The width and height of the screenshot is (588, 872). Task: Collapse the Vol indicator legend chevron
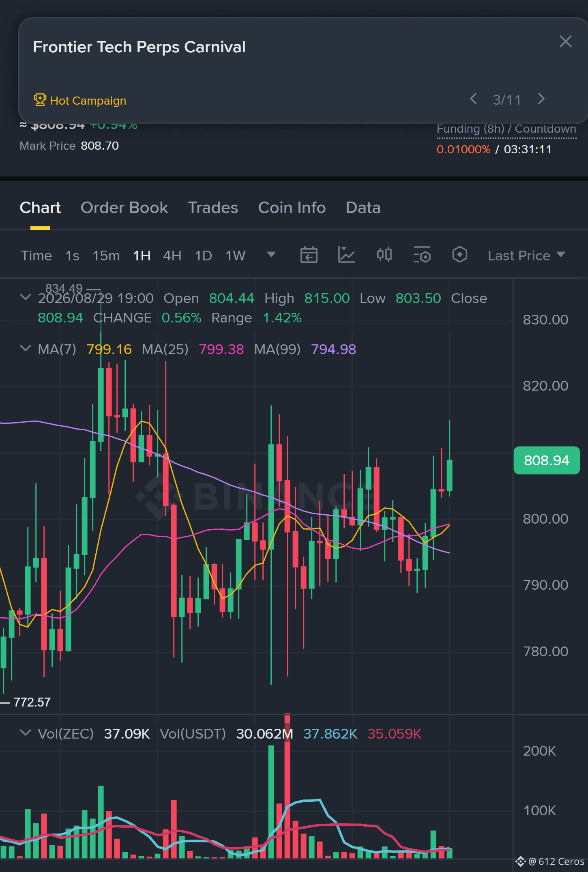click(x=26, y=733)
